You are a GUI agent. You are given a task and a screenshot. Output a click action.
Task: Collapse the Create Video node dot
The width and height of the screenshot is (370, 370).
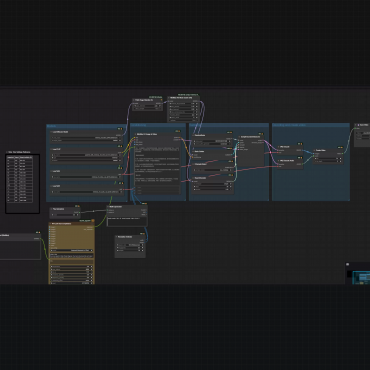(x=315, y=150)
